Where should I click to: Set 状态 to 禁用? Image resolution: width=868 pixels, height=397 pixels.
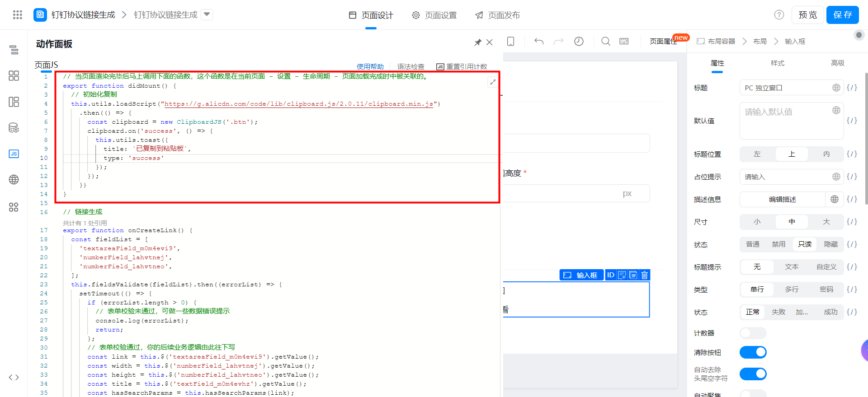click(778, 244)
